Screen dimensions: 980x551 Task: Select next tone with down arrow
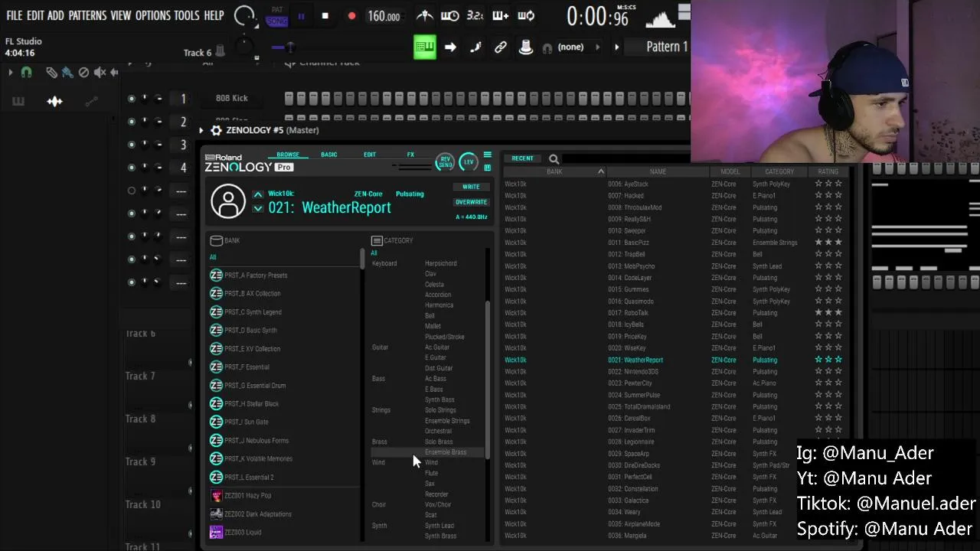click(258, 208)
